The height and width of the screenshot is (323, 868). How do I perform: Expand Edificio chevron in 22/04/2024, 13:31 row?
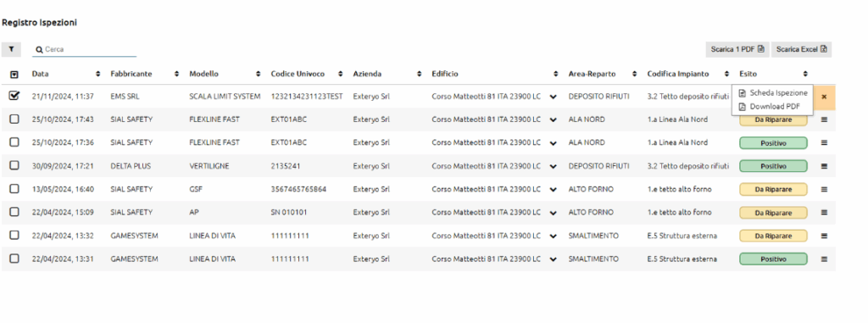tap(553, 259)
